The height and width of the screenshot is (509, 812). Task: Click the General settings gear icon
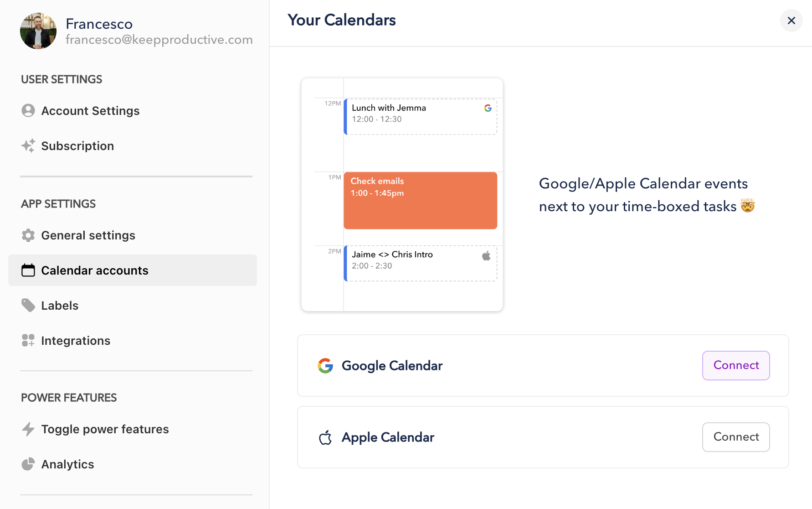[x=28, y=235]
